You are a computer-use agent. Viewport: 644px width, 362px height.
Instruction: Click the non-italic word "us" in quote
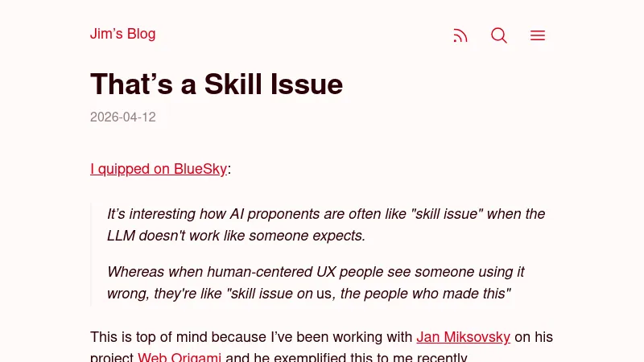tap(324, 294)
